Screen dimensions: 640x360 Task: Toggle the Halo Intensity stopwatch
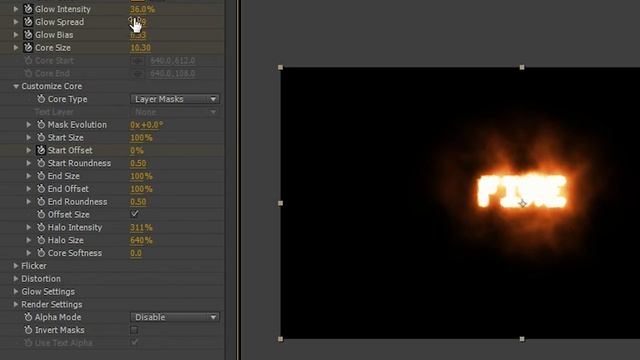point(41,227)
